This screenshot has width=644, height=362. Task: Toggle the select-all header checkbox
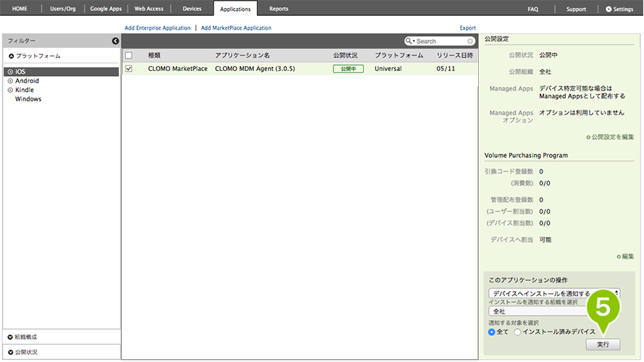[x=129, y=55]
